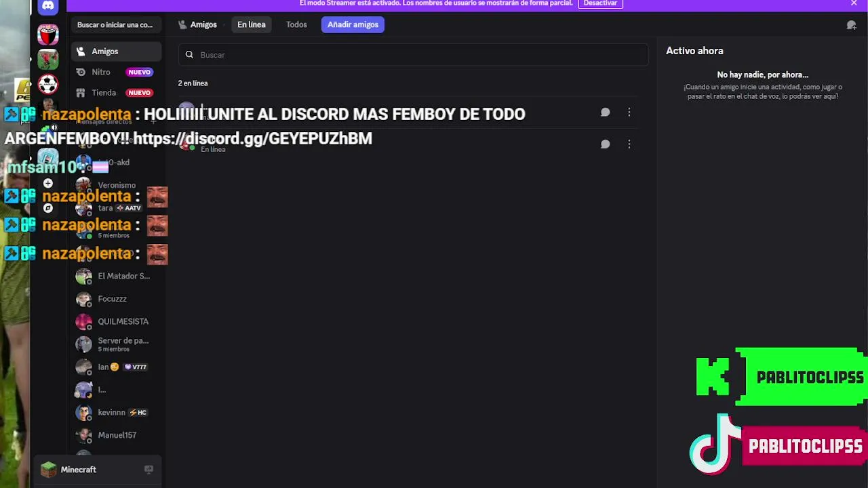
Task: Open the El Matador S... conversation
Action: 117,276
